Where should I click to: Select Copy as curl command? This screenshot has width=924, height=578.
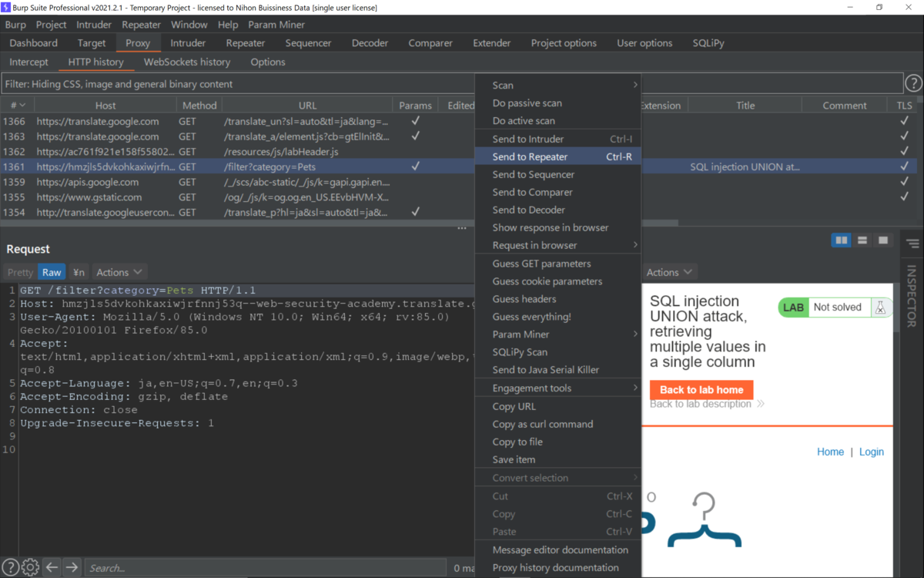pos(558,424)
